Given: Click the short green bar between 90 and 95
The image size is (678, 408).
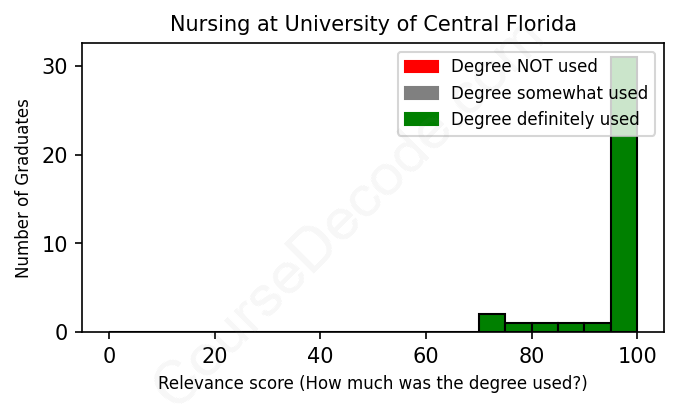Looking at the screenshot, I should [x=597, y=327].
